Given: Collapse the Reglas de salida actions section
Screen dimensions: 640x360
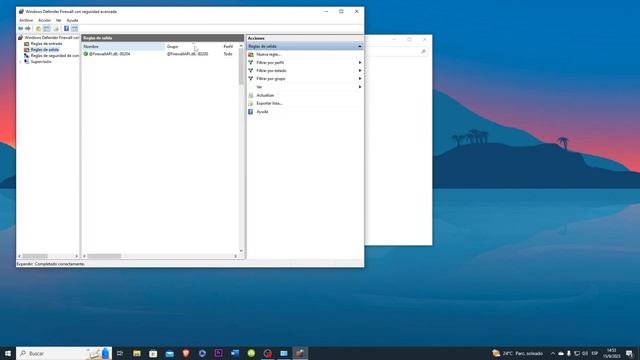Looking at the screenshot, I should click(x=360, y=47).
